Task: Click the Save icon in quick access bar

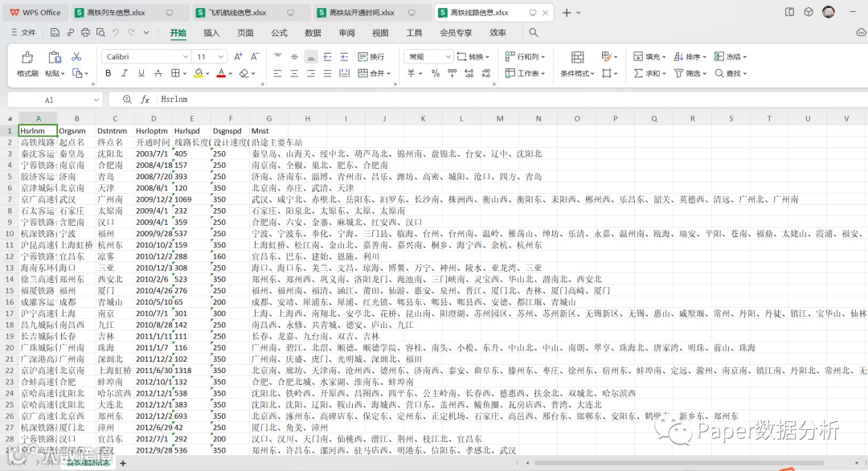Action: click(x=55, y=33)
